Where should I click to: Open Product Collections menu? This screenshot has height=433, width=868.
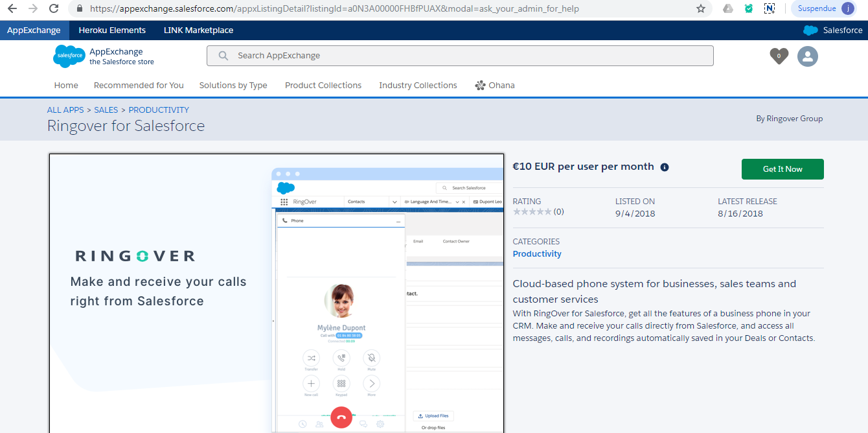click(323, 86)
